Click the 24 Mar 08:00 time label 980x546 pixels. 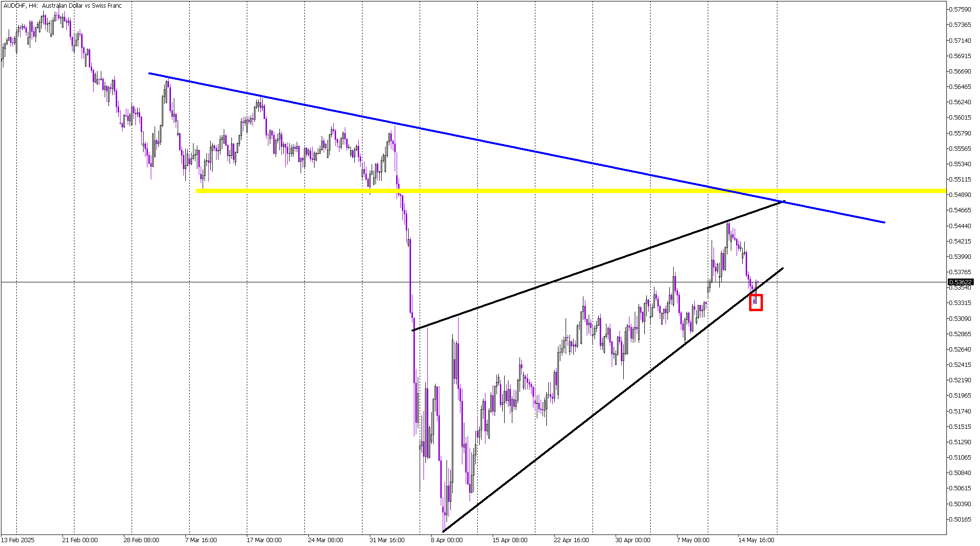click(326, 540)
